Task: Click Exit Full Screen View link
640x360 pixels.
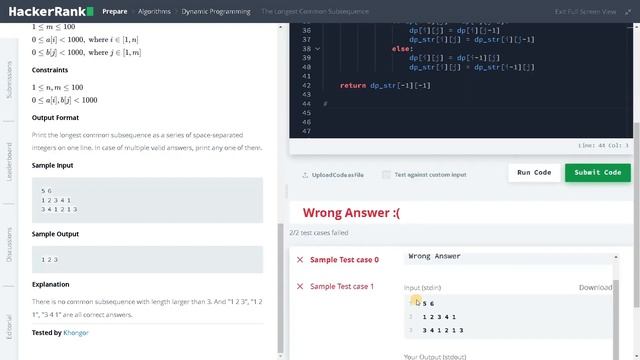Action: pyautogui.click(x=585, y=12)
